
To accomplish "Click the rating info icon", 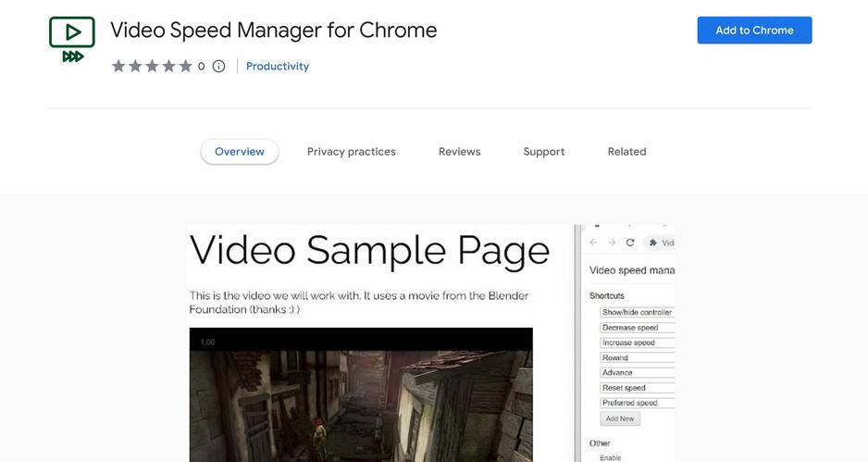I will [218, 67].
